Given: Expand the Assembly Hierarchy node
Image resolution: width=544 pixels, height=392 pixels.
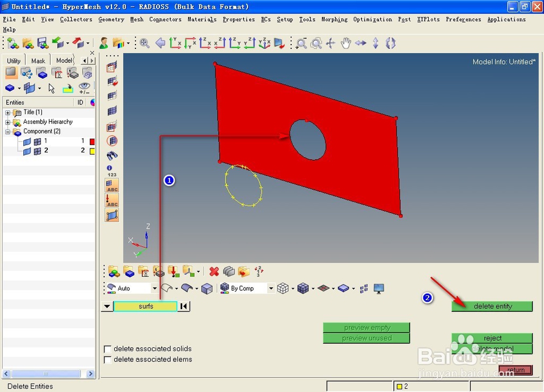Looking at the screenshot, I should (8, 122).
